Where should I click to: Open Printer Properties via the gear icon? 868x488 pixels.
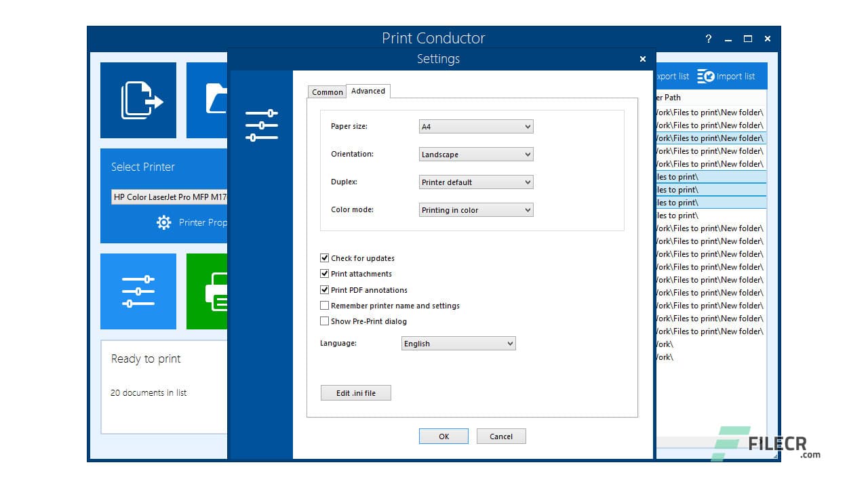tap(163, 222)
